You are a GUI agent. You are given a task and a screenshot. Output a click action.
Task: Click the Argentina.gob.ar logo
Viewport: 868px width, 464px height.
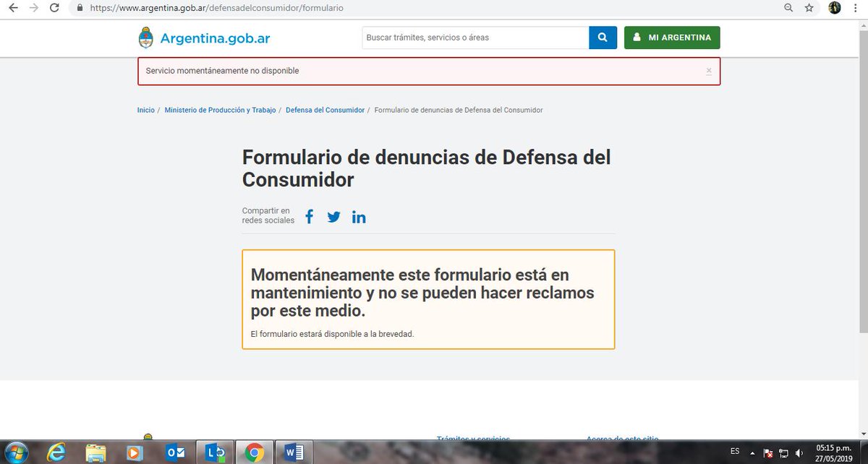204,38
